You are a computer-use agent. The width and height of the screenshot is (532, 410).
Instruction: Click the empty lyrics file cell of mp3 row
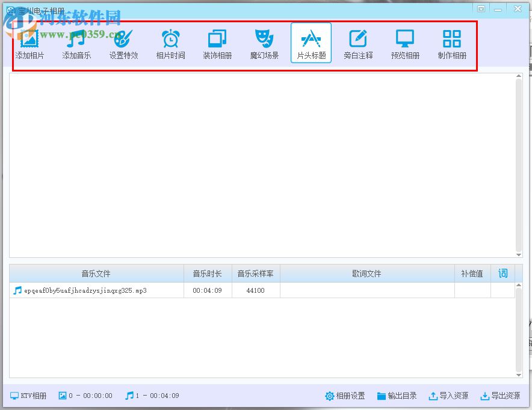coord(367,290)
